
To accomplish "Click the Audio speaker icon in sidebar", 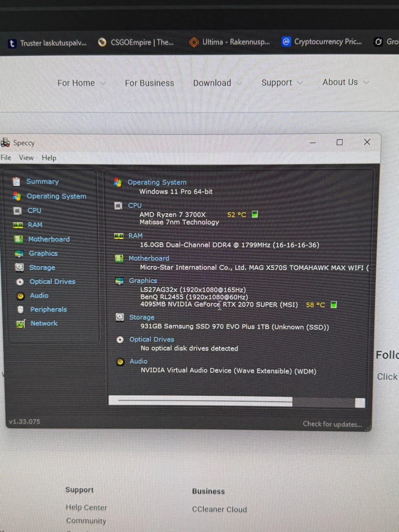I will (20, 296).
